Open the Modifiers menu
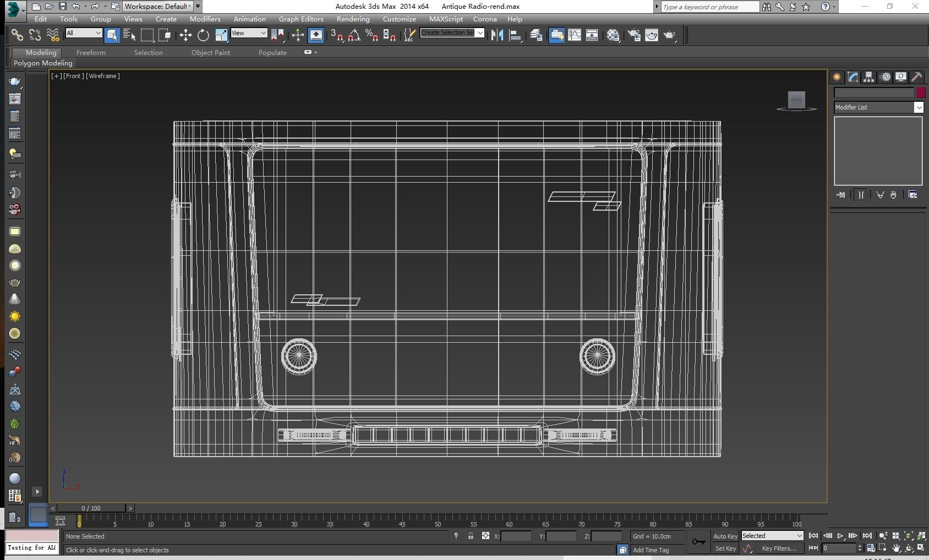 pyautogui.click(x=205, y=19)
